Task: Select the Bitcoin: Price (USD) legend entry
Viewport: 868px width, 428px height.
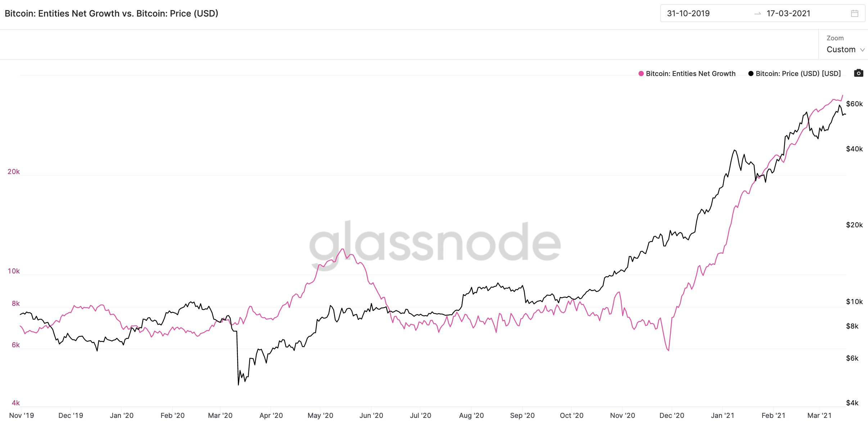Action: click(797, 73)
